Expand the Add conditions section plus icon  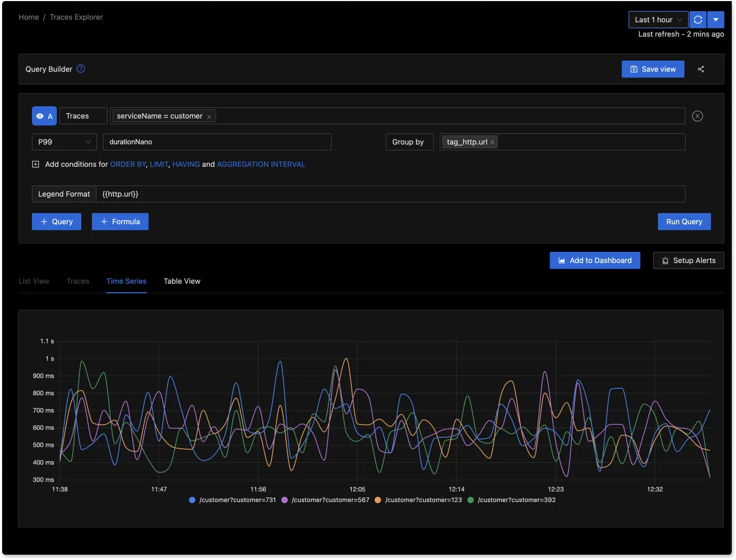(x=36, y=164)
